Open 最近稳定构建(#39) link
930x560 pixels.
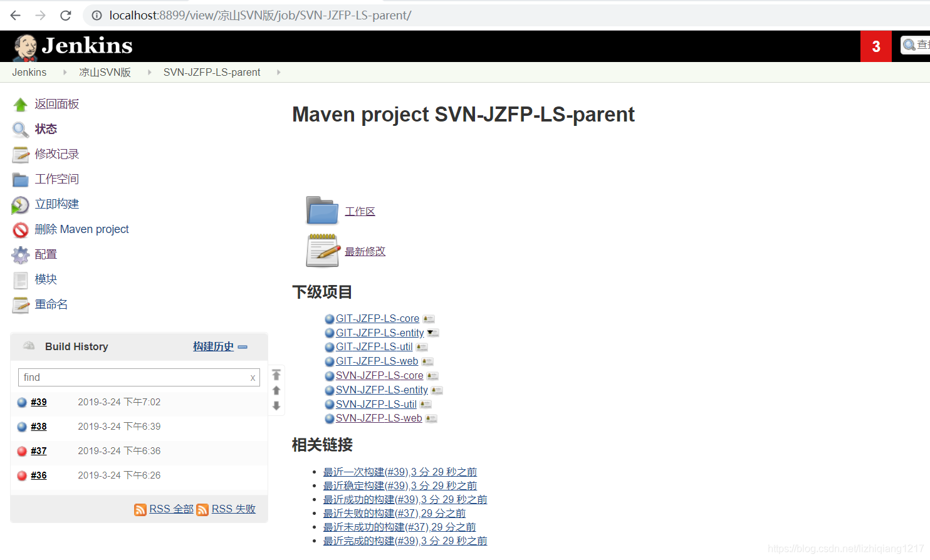(400, 485)
